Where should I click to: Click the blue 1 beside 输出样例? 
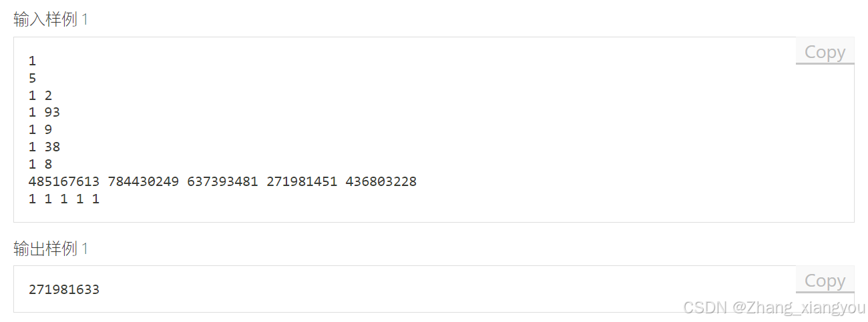point(85,249)
